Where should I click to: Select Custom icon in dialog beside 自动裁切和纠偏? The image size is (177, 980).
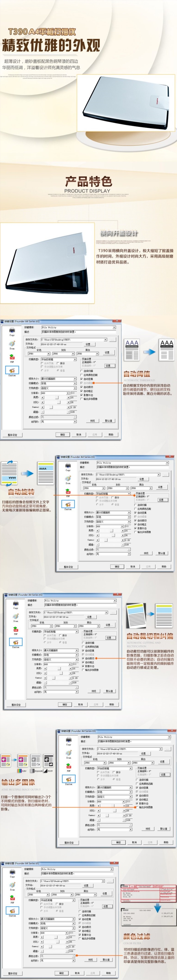(16, 642)
